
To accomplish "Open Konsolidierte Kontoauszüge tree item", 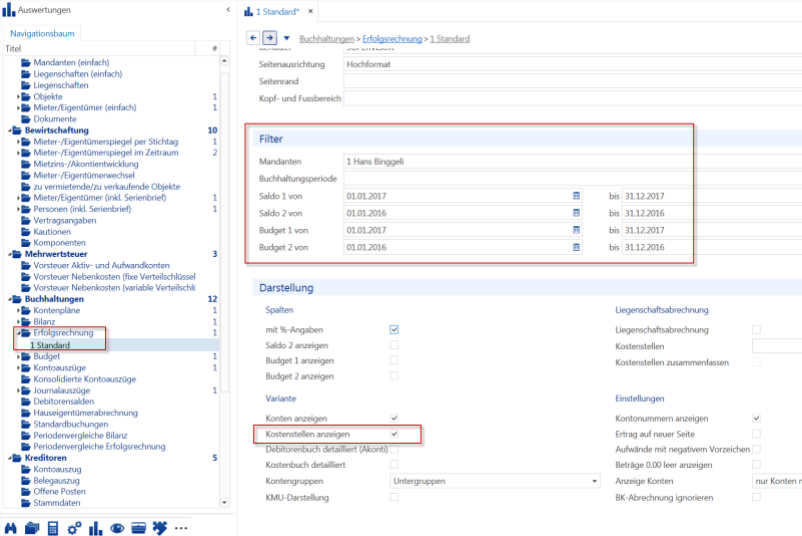I will [x=85, y=379].
